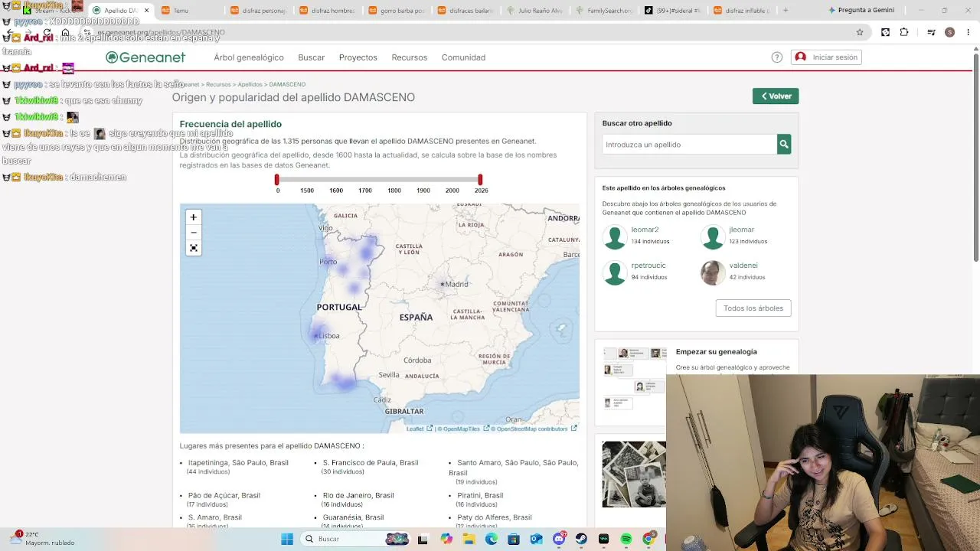Open the OpenMapTiles attribution link
This screenshot has height=551, width=980.
coord(463,429)
